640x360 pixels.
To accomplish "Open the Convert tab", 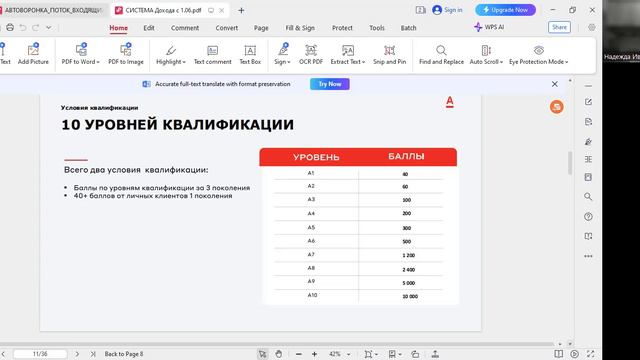I will coord(227,28).
